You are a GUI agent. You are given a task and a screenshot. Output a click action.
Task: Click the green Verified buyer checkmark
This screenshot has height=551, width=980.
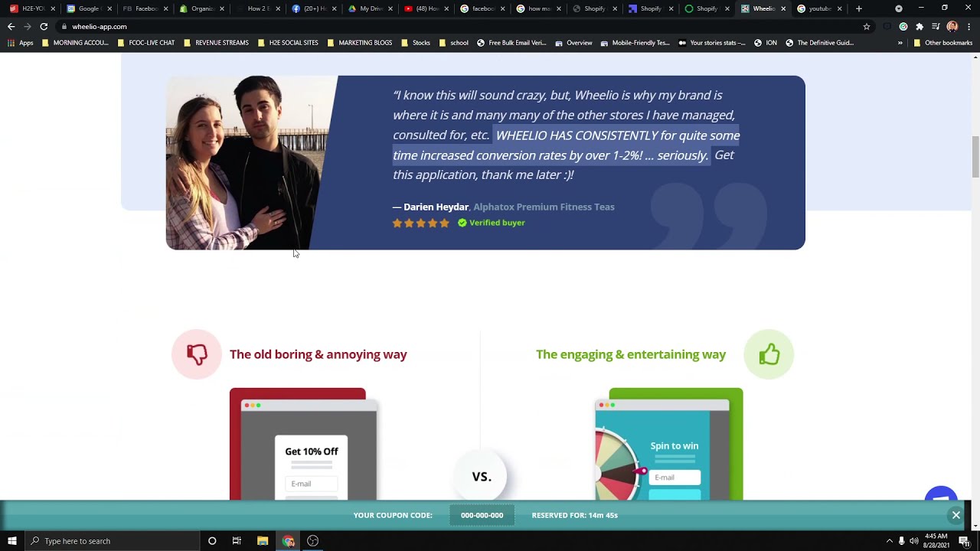coord(462,223)
